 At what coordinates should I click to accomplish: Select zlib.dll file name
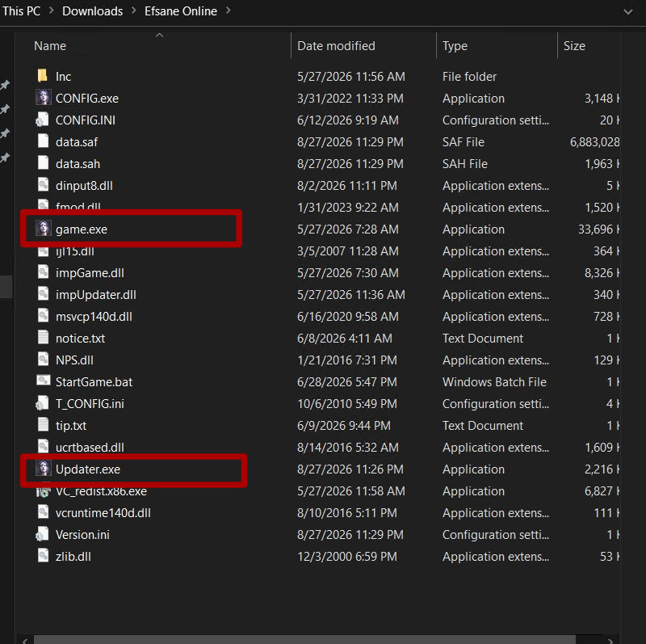(73, 557)
